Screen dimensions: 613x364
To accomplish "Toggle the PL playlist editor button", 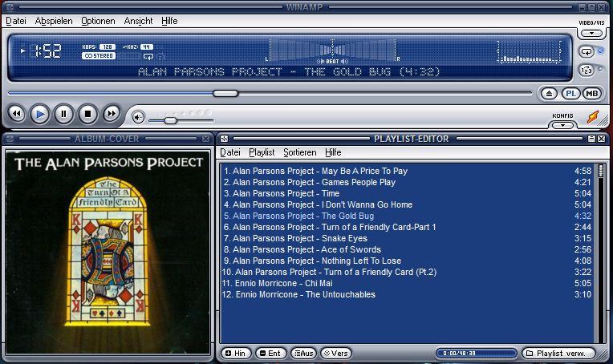I will coord(570,93).
